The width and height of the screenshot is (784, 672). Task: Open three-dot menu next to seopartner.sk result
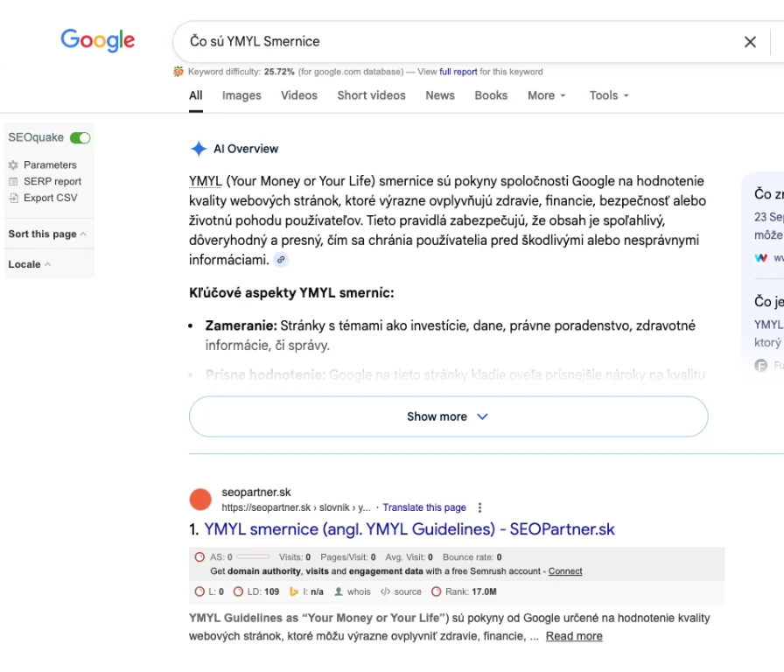(x=479, y=507)
